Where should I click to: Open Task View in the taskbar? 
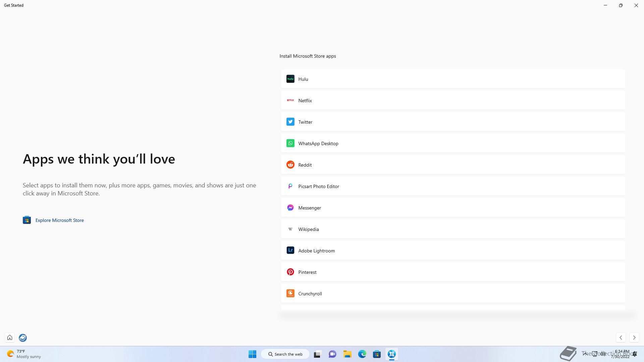pyautogui.click(x=317, y=354)
